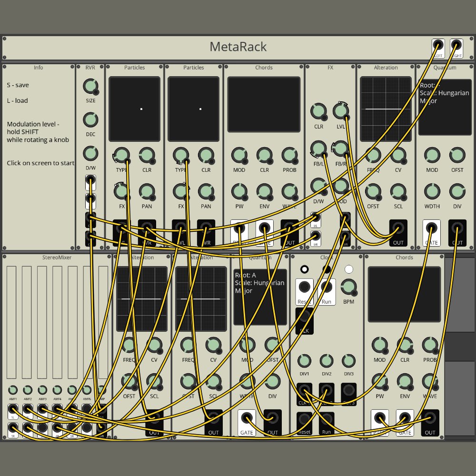Click the Reset input jack on Clock
Screen dimensions: 476x476
click(x=304, y=288)
